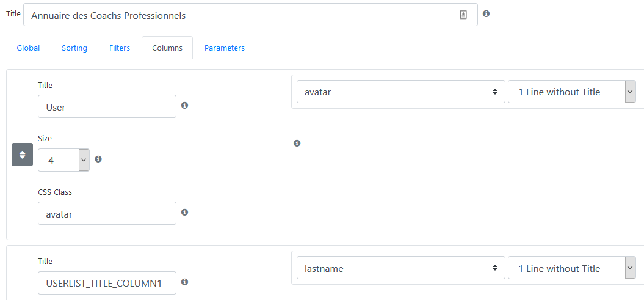Click info icon beside User title field
This screenshot has width=644, height=300.
[x=185, y=106]
